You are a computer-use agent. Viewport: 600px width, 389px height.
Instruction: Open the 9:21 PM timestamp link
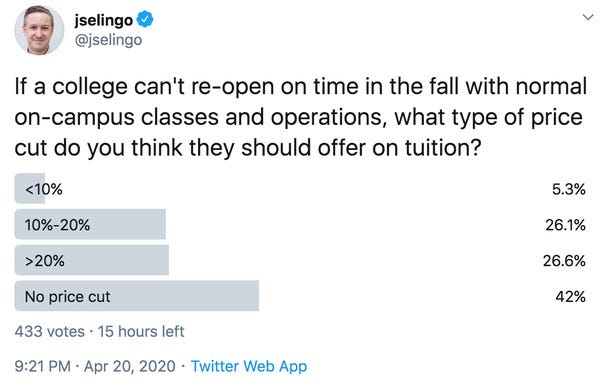click(42, 366)
